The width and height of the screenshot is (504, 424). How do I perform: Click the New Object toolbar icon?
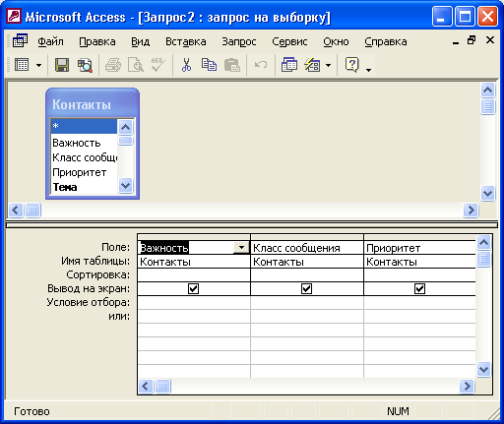312,65
